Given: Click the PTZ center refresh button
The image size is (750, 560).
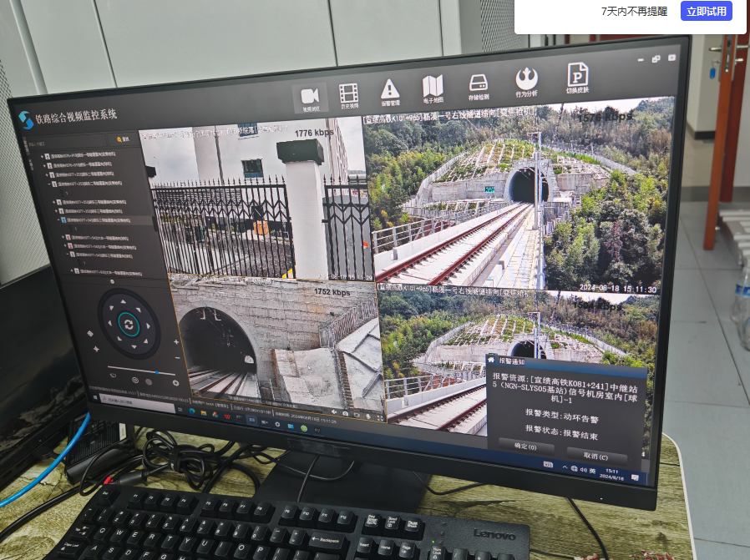Looking at the screenshot, I should pyautogui.click(x=127, y=323).
